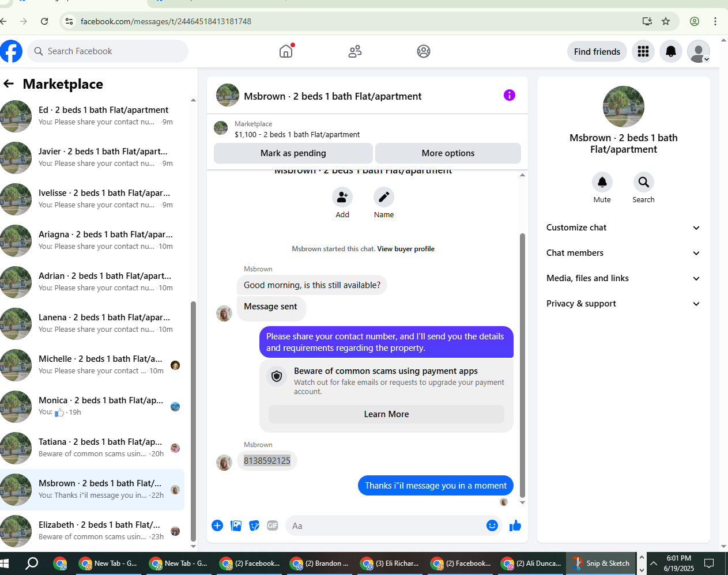Open the Facebook menu grid icon
The width and height of the screenshot is (728, 575).
[x=643, y=51]
